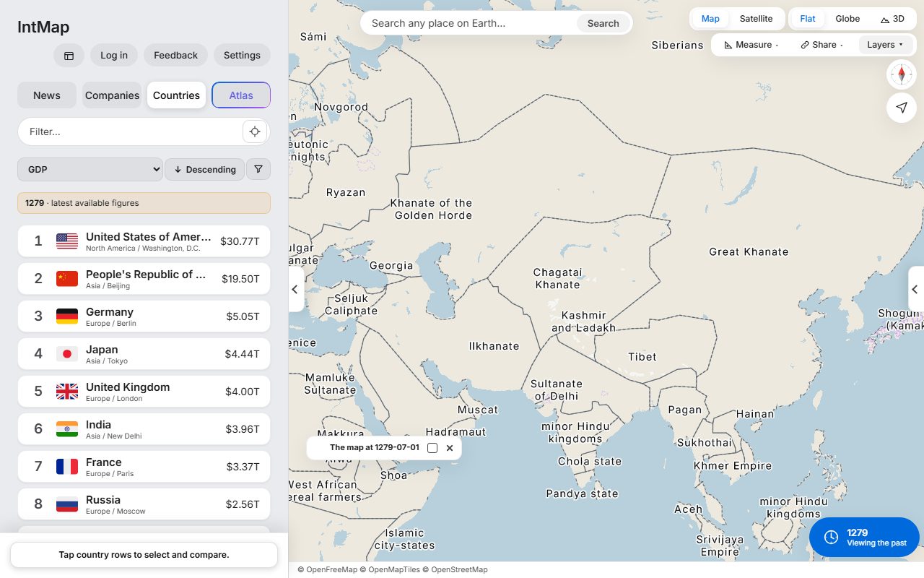Tick the map date popup checkbox
Screen dimensions: 924x578
click(432, 448)
